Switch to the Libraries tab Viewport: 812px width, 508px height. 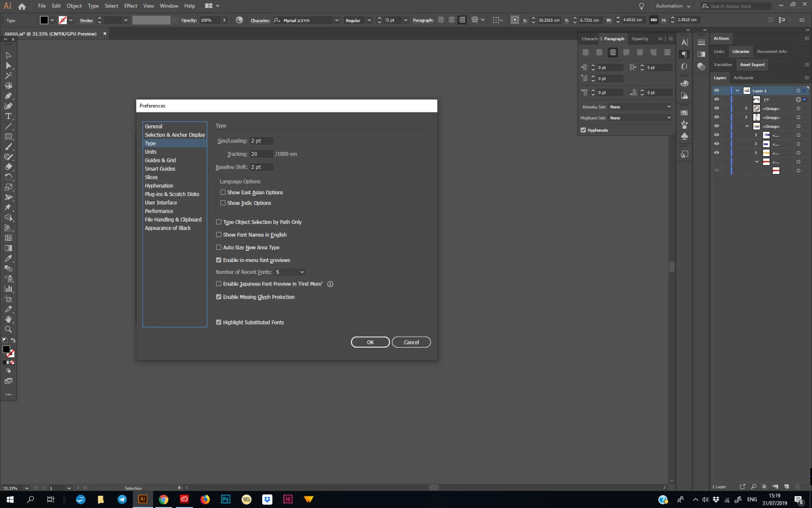(741, 51)
